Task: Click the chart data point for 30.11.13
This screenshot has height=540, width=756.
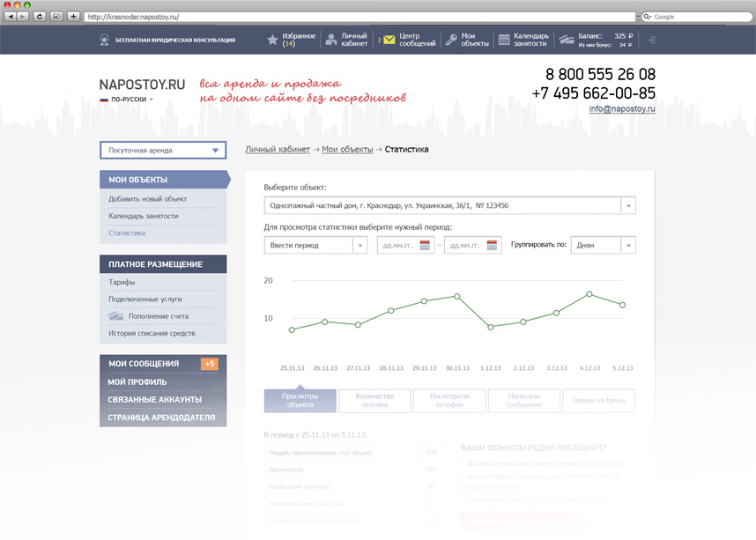Action: (x=457, y=297)
